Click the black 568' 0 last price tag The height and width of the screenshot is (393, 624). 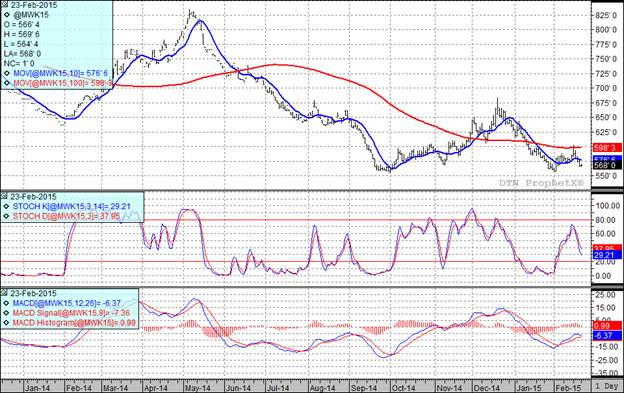(x=607, y=165)
